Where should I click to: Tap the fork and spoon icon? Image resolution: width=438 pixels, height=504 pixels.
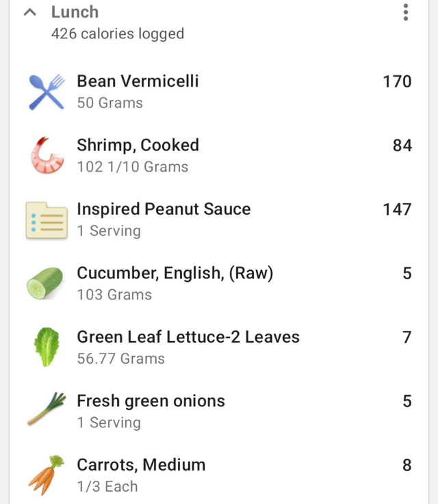pyautogui.click(x=47, y=92)
